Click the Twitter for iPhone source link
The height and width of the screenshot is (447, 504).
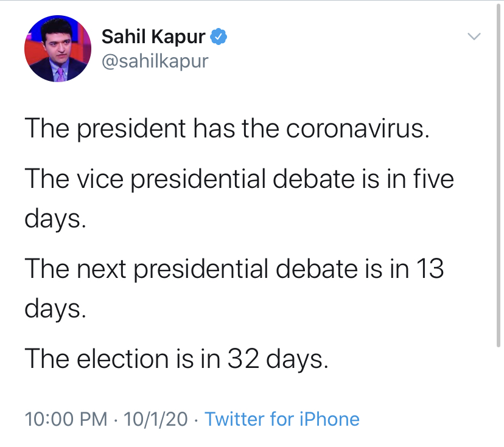(282, 419)
